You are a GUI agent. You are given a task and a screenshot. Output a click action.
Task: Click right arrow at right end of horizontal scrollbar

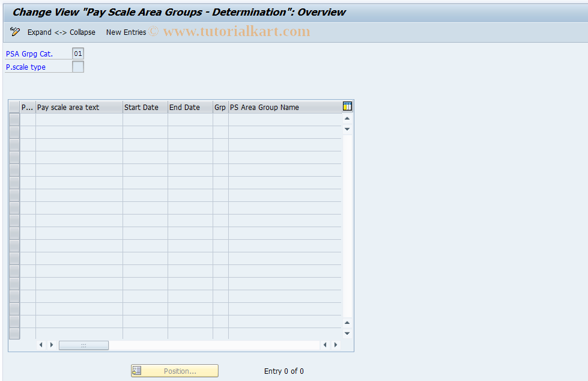pyautogui.click(x=336, y=345)
